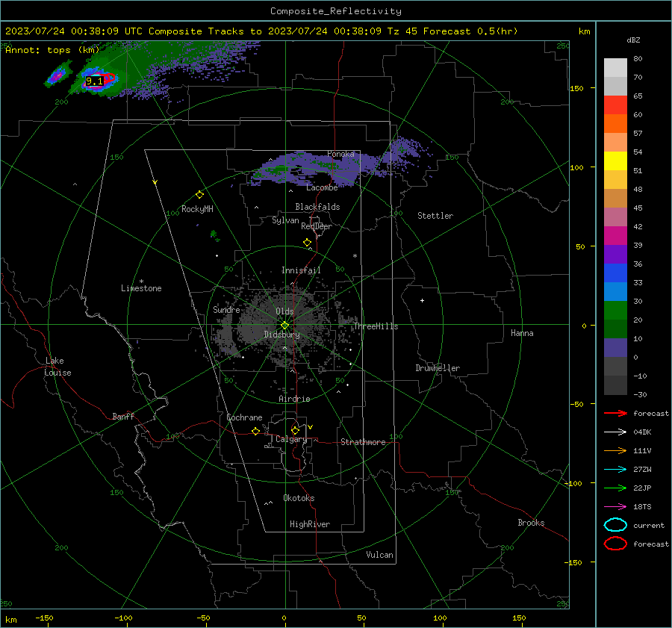Viewport: 672px width, 628px height.
Task: Click the 'Lacombe' label
Action: tap(322, 187)
